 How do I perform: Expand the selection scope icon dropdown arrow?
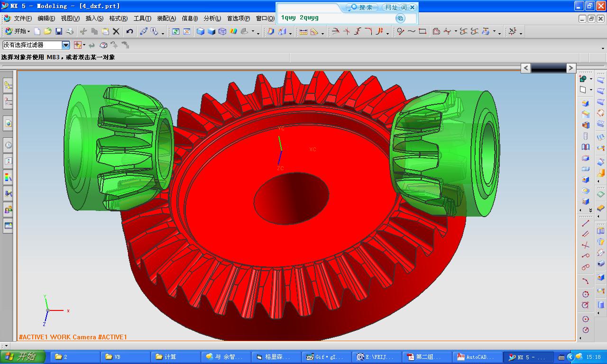(x=84, y=45)
